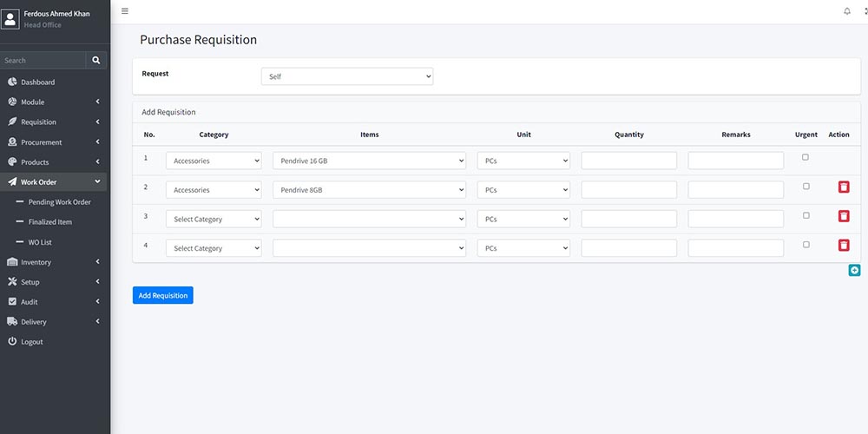This screenshot has width=868, height=434.
Task: Open Pending Work Order submenu item
Action: click(x=59, y=202)
